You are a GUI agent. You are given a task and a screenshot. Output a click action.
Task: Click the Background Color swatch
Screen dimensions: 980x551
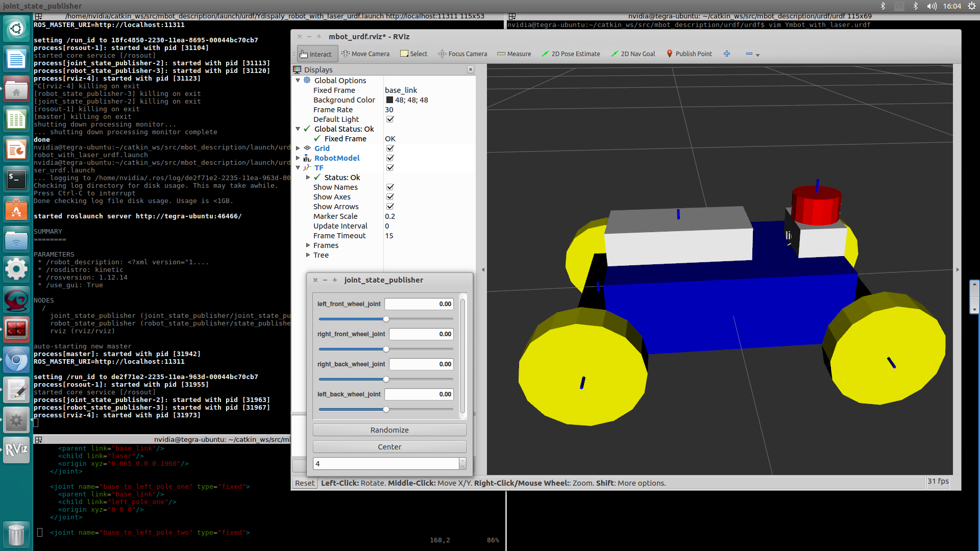(x=389, y=100)
